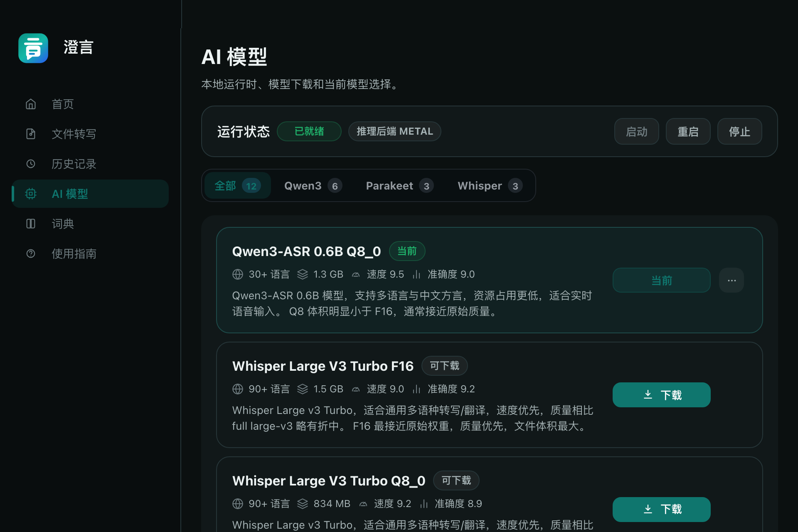
Task: Filter models by Parakeet tab
Action: click(400, 186)
